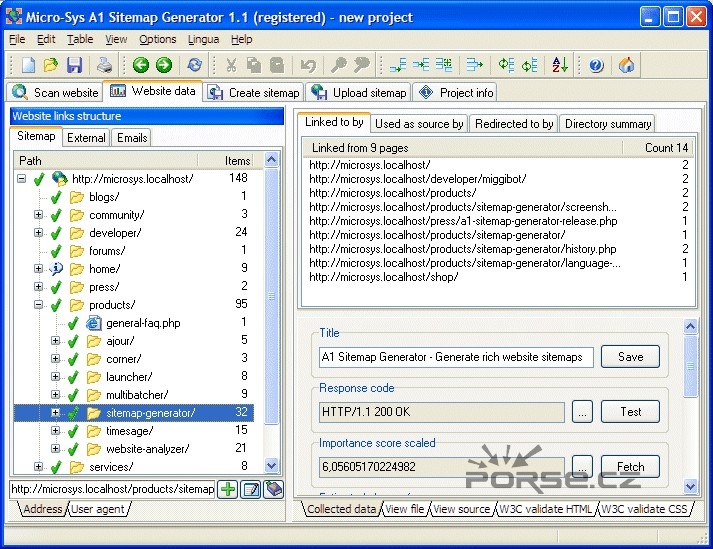The width and height of the screenshot is (713, 549).
Task: Switch to the User agent tab
Action: 98,509
